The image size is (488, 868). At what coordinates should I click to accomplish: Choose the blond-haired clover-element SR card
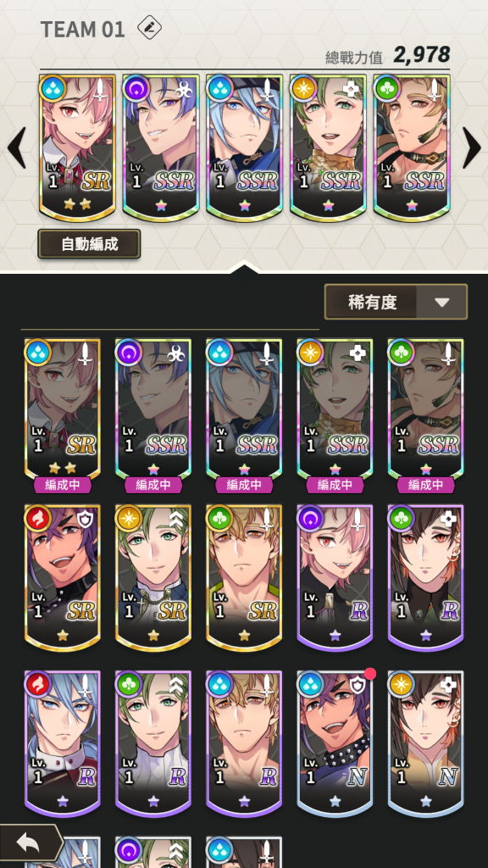(244, 578)
